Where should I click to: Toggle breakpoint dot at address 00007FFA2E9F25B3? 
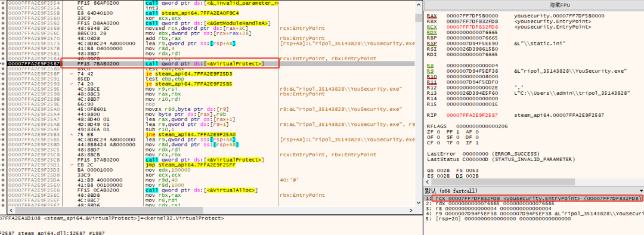4,134
